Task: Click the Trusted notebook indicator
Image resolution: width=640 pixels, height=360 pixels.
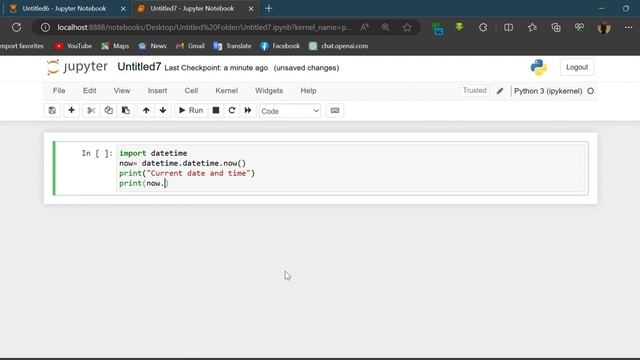Action: (x=474, y=91)
